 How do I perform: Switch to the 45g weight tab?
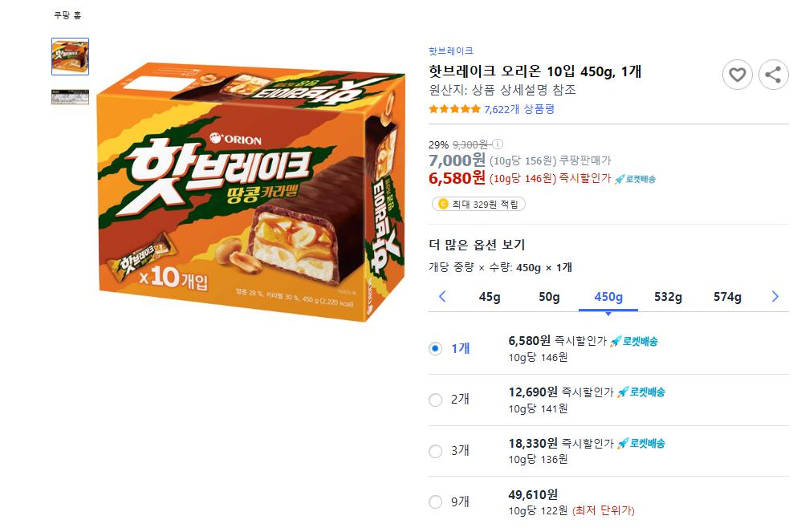pyautogui.click(x=490, y=297)
